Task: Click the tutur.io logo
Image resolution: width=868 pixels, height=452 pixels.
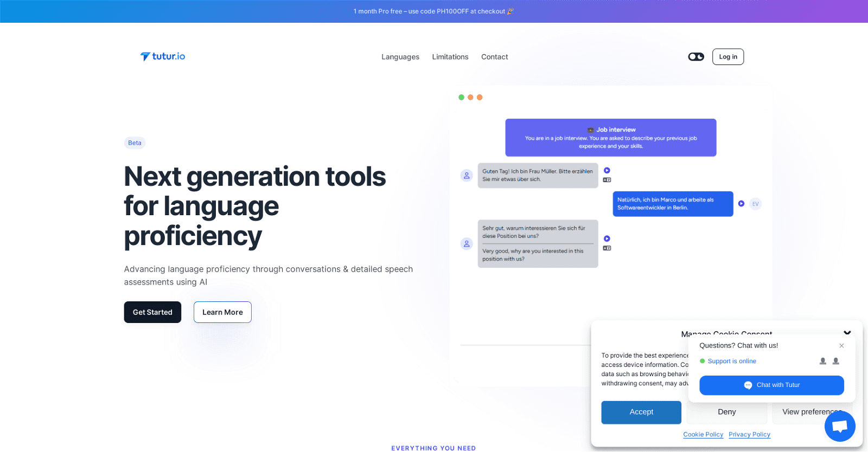Action: [x=163, y=56]
